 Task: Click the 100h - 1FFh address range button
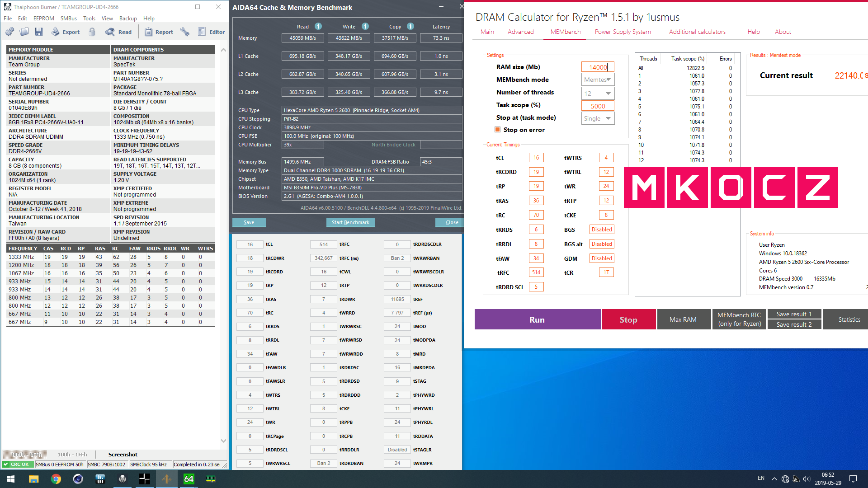pyautogui.click(x=72, y=455)
